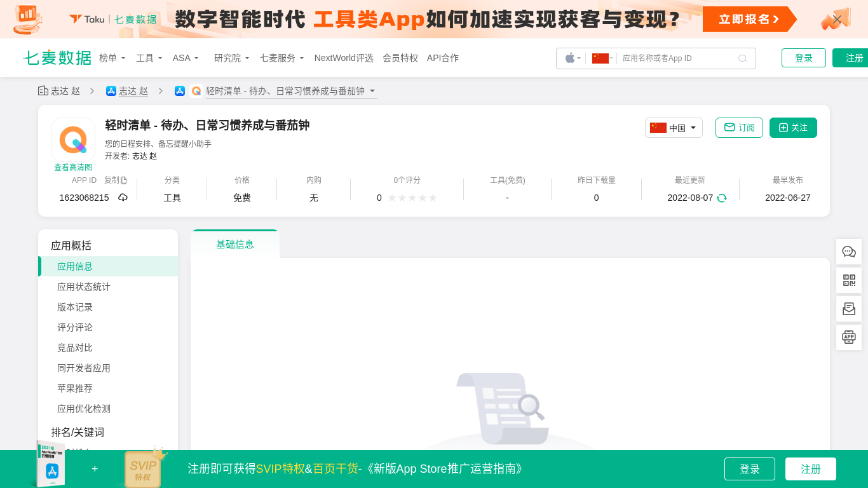Click bottom bar 登录 button
Screen dimensions: 868x488
pyautogui.click(x=750, y=469)
